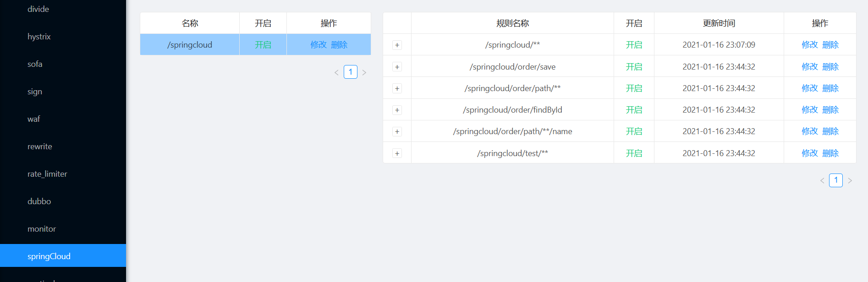The height and width of the screenshot is (282, 868).
Task: Click the 更新时间 column header
Action: pyautogui.click(x=719, y=23)
